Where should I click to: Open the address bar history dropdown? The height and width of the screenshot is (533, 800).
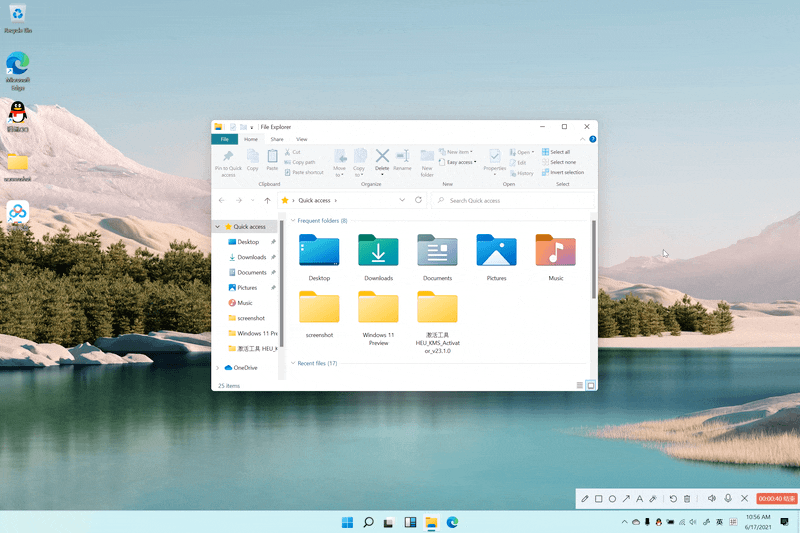[402, 200]
